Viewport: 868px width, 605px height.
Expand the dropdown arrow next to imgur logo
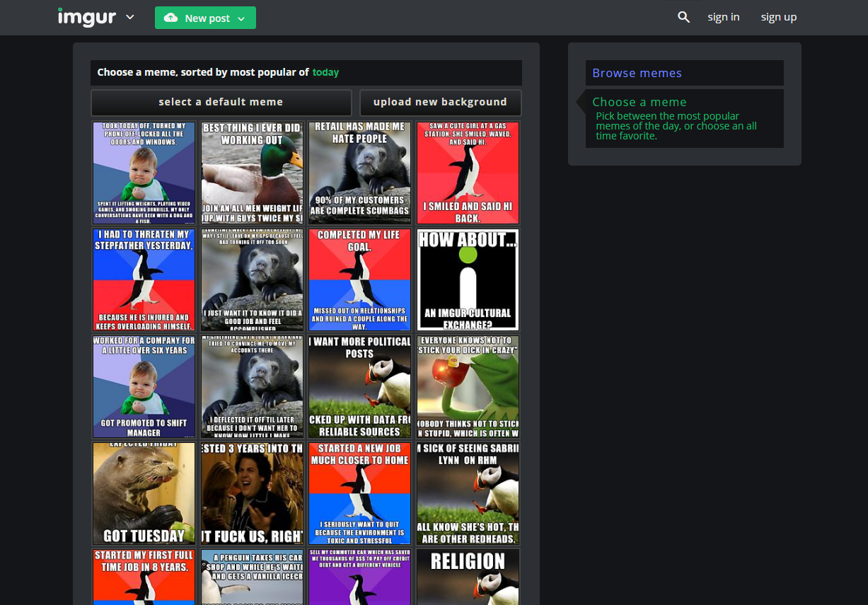pos(129,18)
